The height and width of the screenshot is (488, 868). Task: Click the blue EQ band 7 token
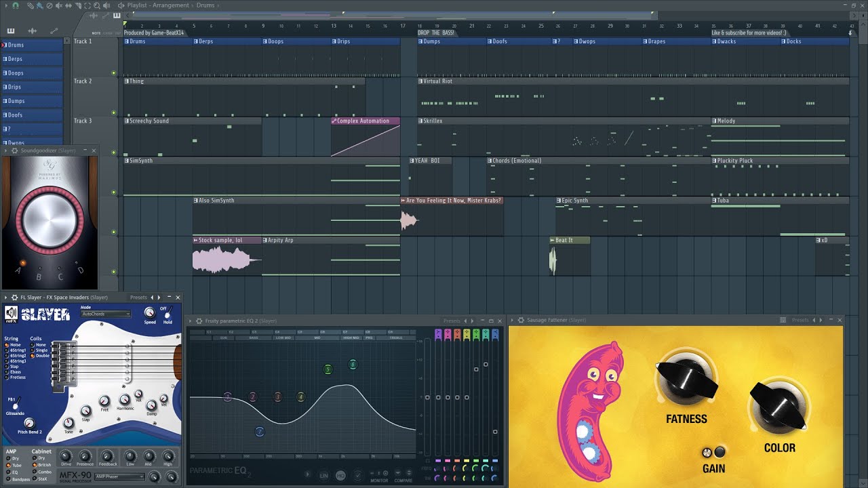tap(260, 432)
